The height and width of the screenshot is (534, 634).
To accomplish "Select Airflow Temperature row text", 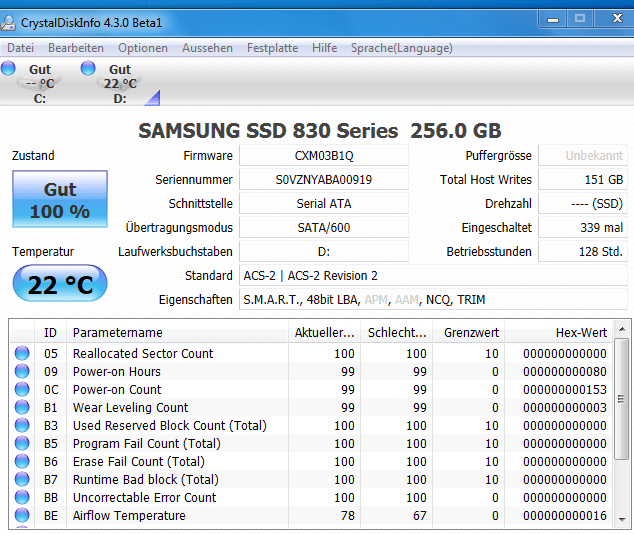I will coord(129,515).
